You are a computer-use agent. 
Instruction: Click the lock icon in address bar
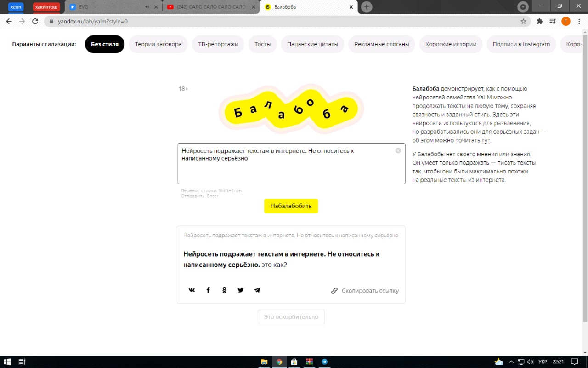click(51, 21)
